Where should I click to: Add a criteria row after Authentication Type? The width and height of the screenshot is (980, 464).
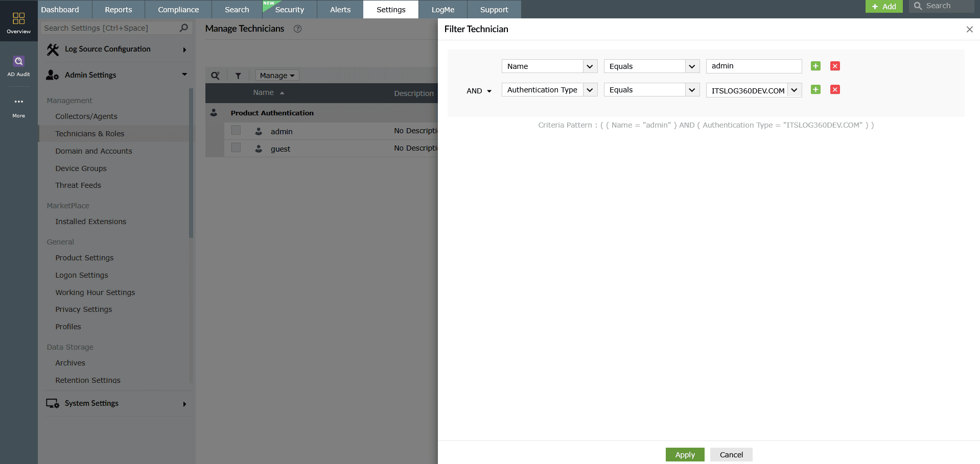pos(815,89)
